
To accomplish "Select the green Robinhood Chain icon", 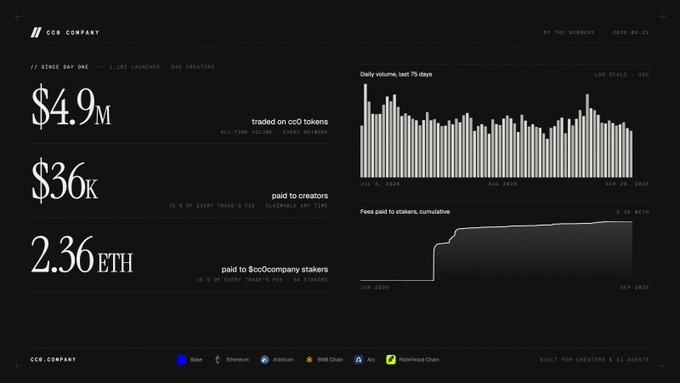I will click(x=391, y=360).
